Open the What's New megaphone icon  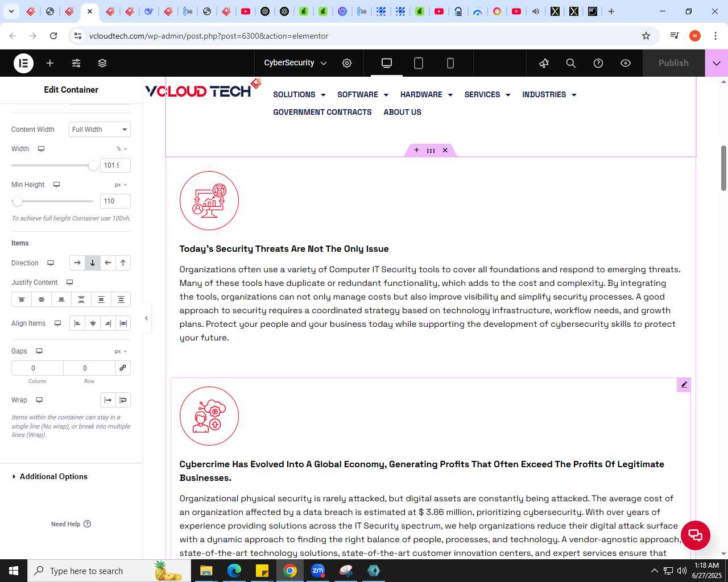pyautogui.click(x=544, y=63)
